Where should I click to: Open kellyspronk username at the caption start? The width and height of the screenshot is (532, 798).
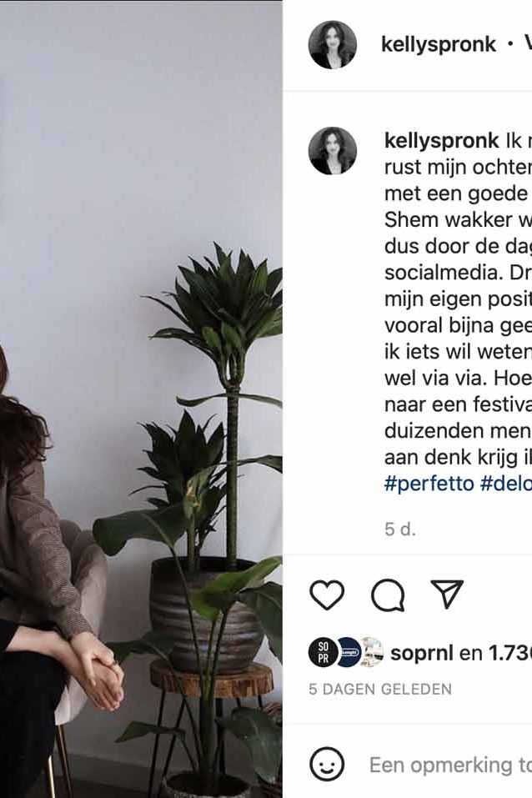coord(441,140)
